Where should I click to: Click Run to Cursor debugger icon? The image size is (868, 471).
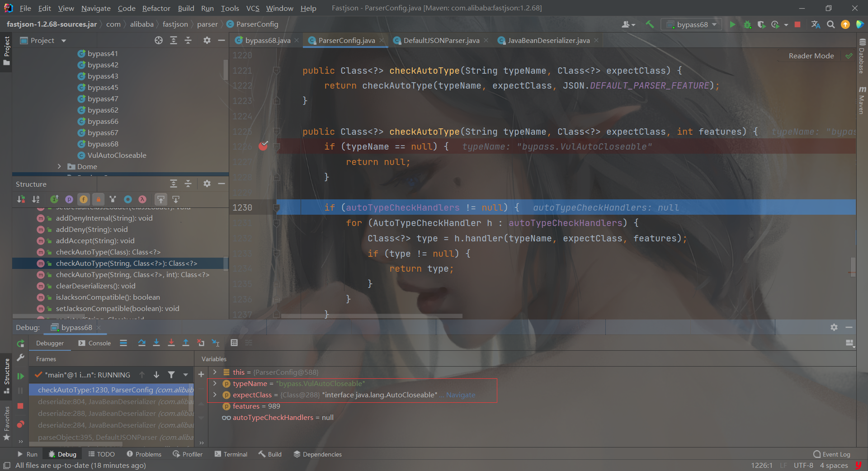216,343
